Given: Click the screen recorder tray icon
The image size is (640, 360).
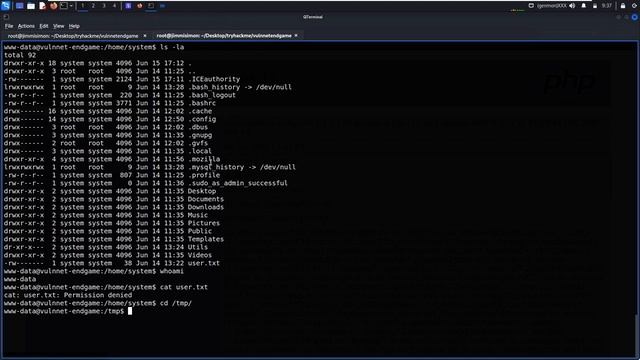Looking at the screenshot, I should click(531, 6).
